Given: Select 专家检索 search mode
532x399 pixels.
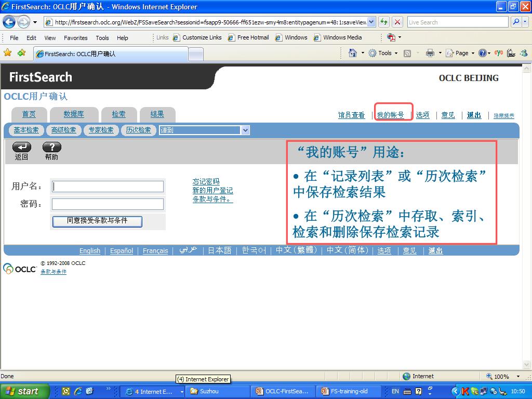Looking at the screenshot, I should pyautogui.click(x=101, y=130).
